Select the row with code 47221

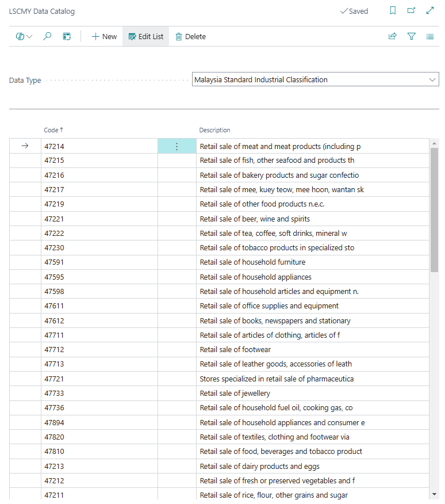pyautogui.click(x=54, y=219)
